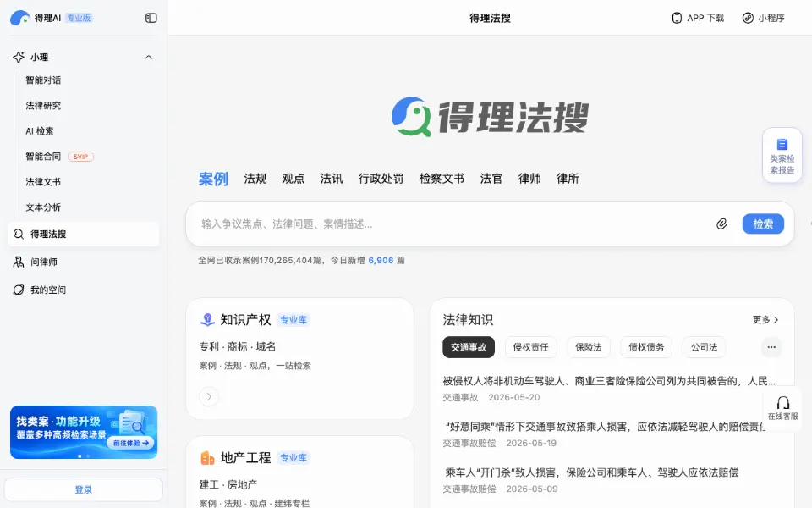Image resolution: width=812 pixels, height=508 pixels.
Task: Click the 法律知识 heading
Action: (x=468, y=320)
